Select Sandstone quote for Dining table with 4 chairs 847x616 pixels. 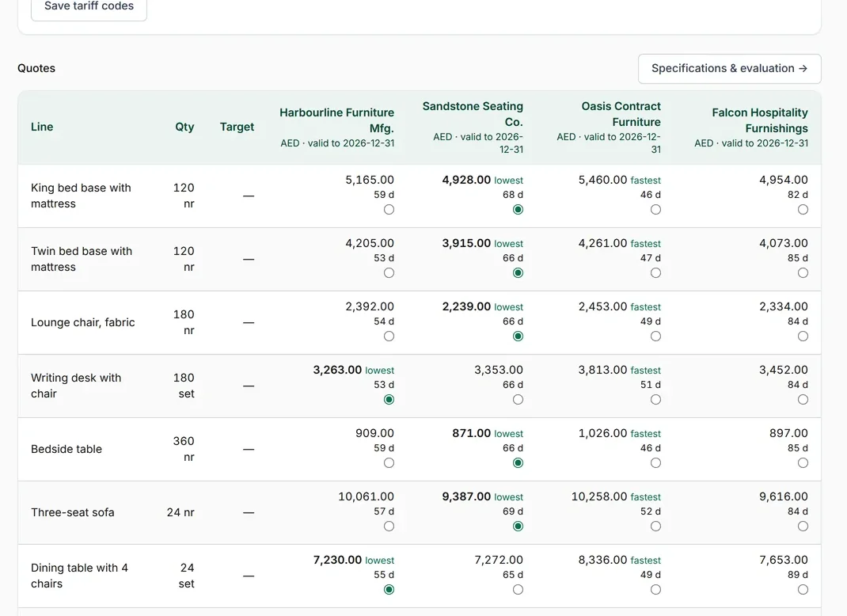518,590
